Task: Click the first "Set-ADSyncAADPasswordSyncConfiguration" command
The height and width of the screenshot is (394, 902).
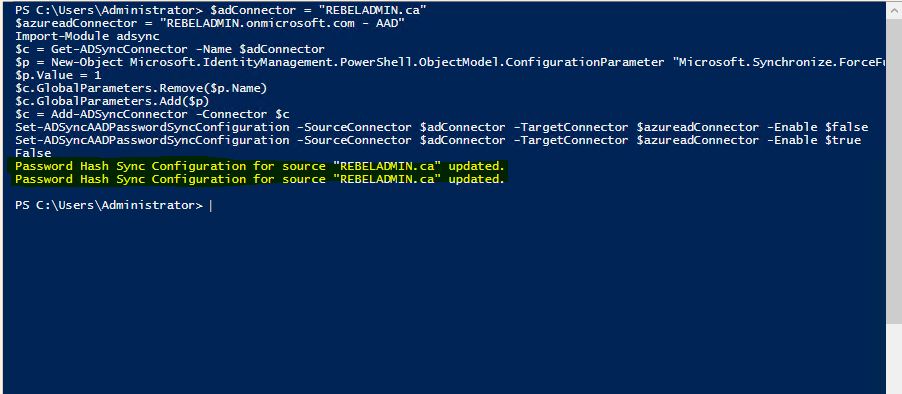Action: tap(152, 127)
